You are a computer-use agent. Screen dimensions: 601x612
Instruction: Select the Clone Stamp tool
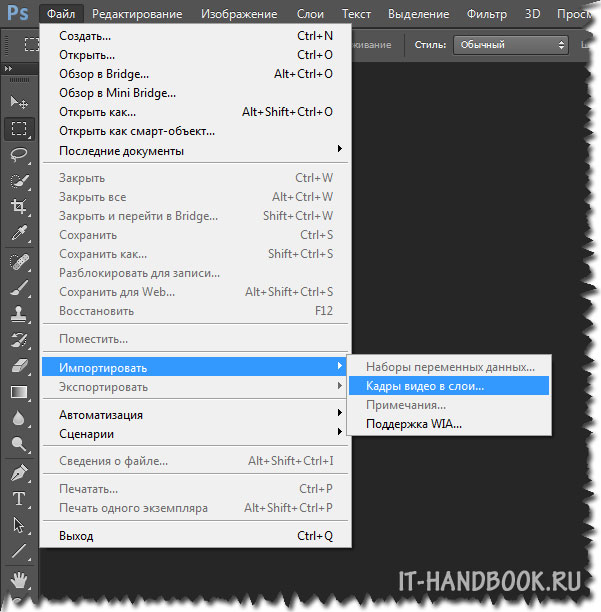click(x=19, y=314)
